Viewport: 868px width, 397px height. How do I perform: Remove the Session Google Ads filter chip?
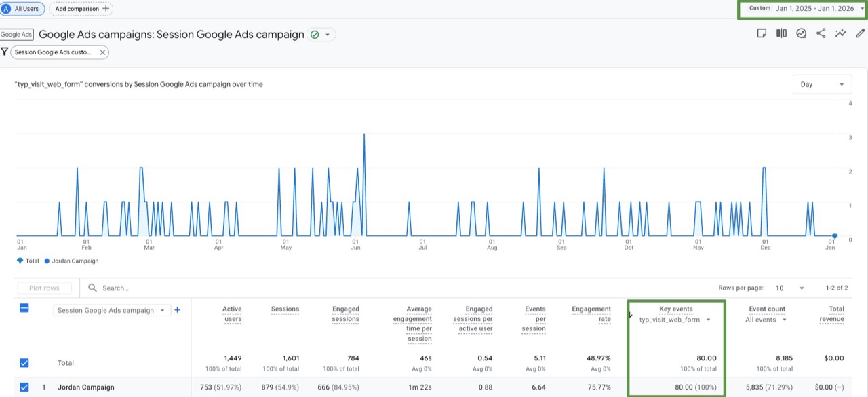(102, 52)
